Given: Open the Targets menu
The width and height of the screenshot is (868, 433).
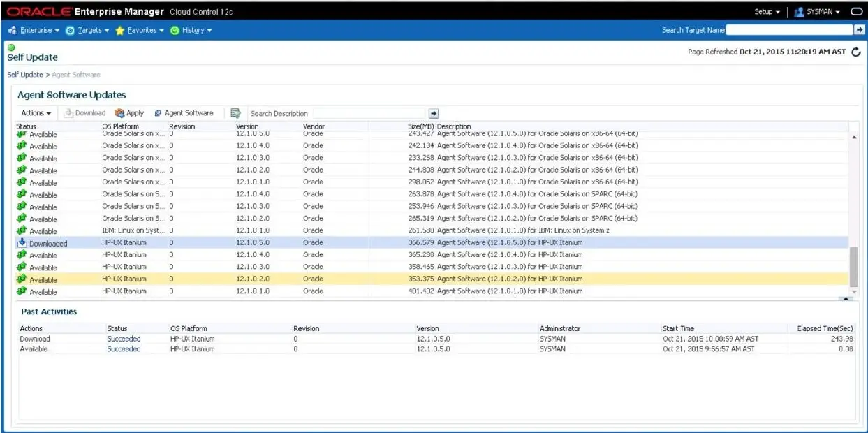Looking at the screenshot, I should coord(87,30).
